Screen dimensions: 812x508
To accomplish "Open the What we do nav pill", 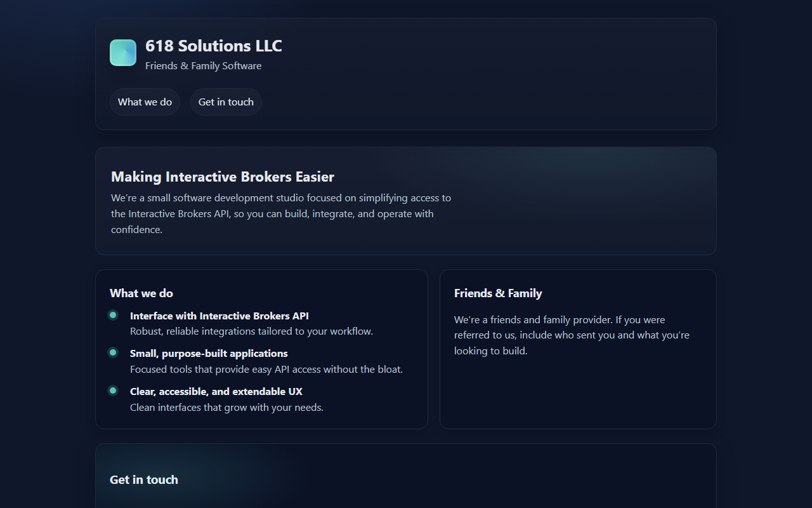I will coord(145,102).
